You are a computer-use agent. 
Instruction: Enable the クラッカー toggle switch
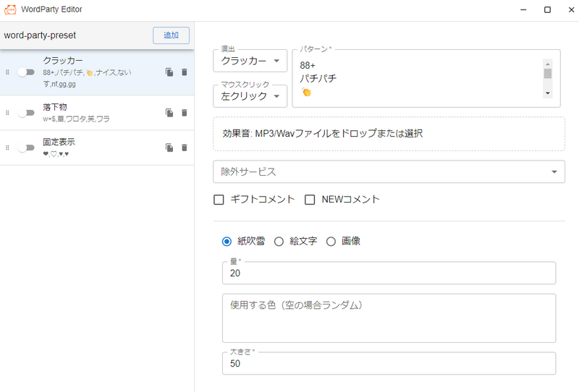[x=26, y=72]
